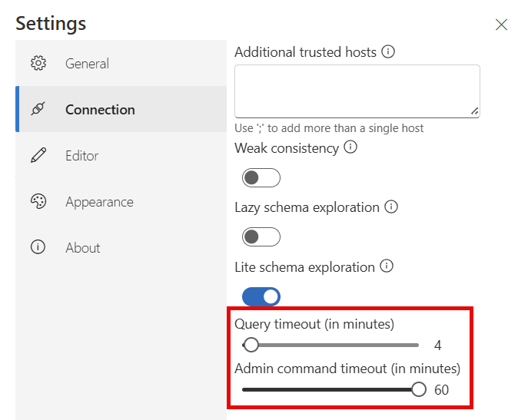Click info icon next to Lazy schema exploration
This screenshot has width=528, height=420.
click(391, 207)
